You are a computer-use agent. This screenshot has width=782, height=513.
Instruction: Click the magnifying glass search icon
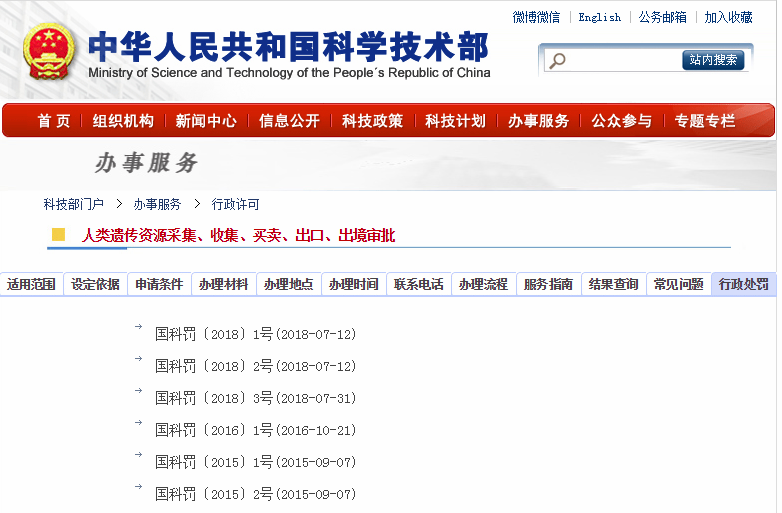pyautogui.click(x=557, y=60)
